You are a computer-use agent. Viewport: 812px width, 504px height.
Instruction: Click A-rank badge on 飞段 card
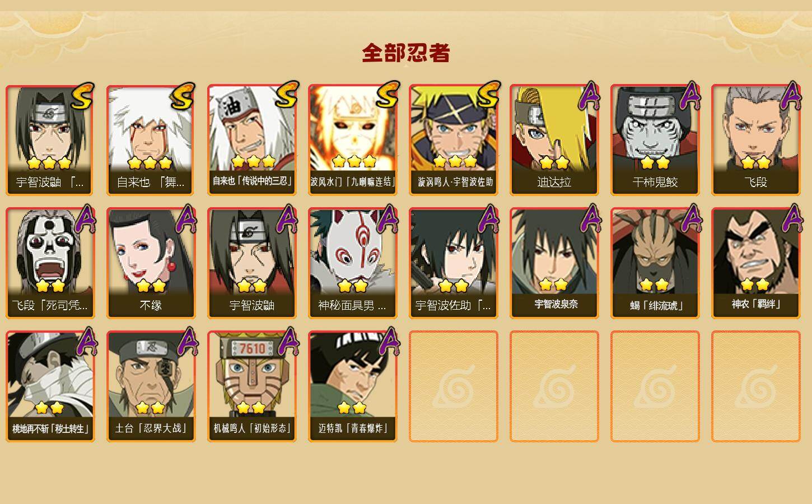790,96
